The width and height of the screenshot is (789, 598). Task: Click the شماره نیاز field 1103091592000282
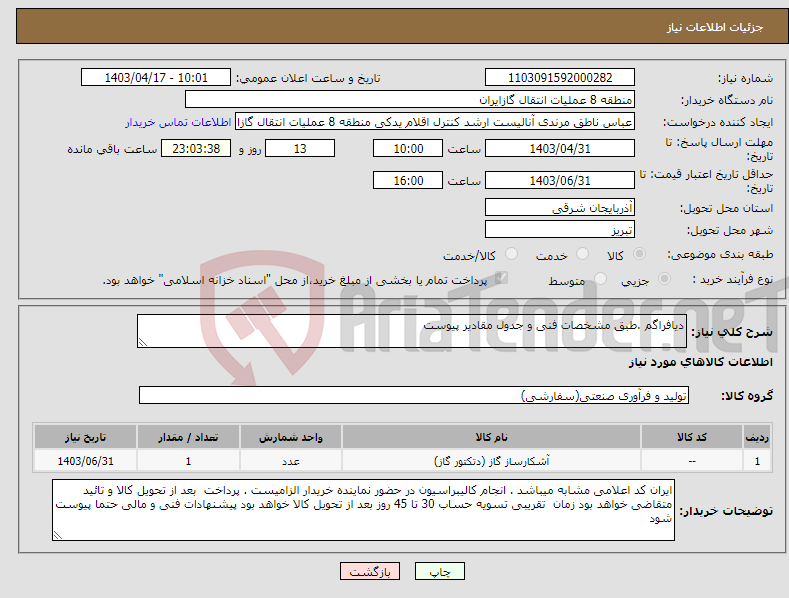tap(560, 78)
